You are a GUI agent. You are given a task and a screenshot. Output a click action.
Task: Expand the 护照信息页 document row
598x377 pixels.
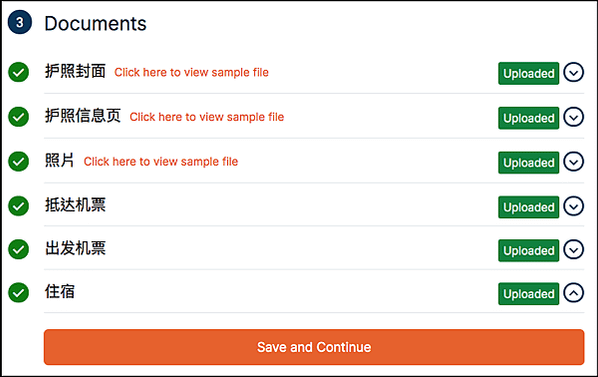coord(573,117)
